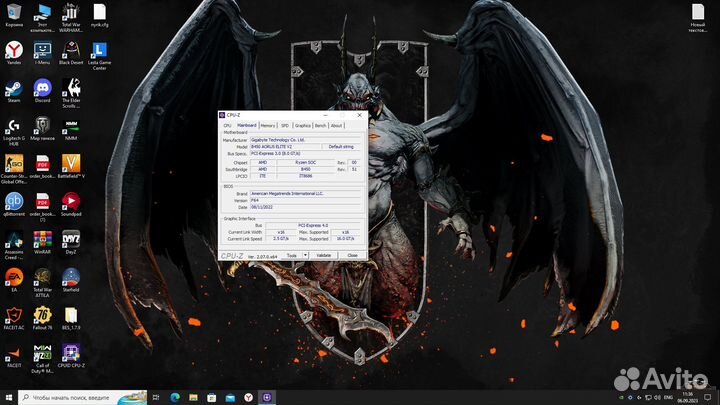Launch The Elder Scrolls desktop shortcut
The width and height of the screenshot is (720, 405).
tap(71, 93)
